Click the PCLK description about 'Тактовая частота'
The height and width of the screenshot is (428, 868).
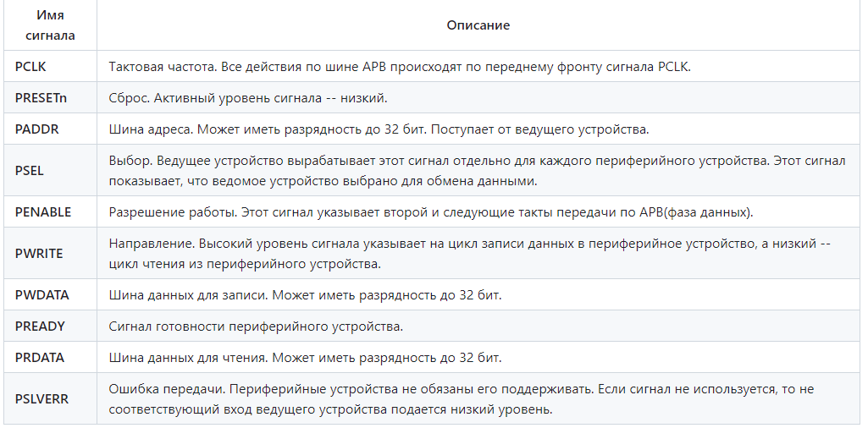400,67
